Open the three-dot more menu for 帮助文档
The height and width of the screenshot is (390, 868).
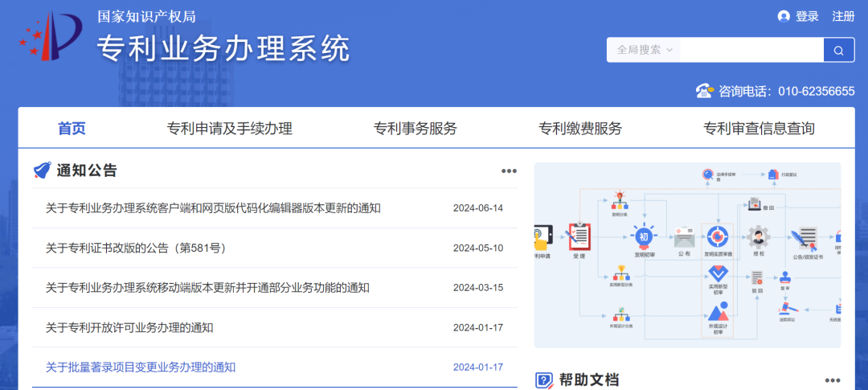[x=833, y=380]
